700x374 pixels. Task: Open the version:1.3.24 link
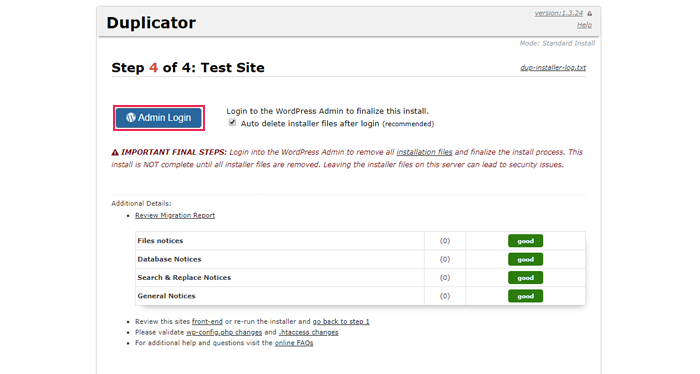pyautogui.click(x=558, y=13)
